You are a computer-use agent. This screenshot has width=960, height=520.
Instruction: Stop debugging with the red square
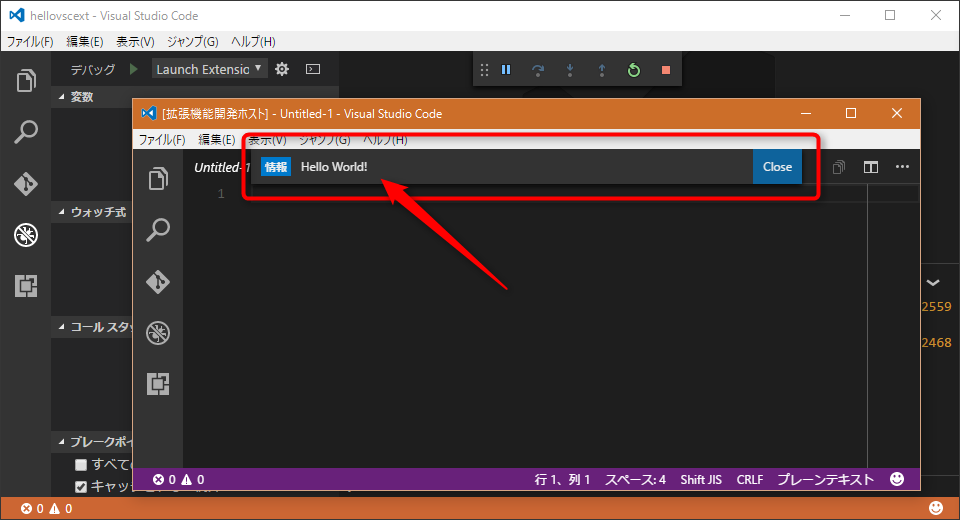[x=666, y=70]
